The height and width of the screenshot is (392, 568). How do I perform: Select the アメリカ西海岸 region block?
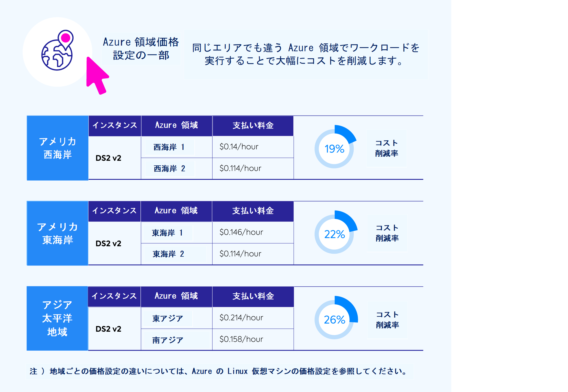tap(58, 148)
